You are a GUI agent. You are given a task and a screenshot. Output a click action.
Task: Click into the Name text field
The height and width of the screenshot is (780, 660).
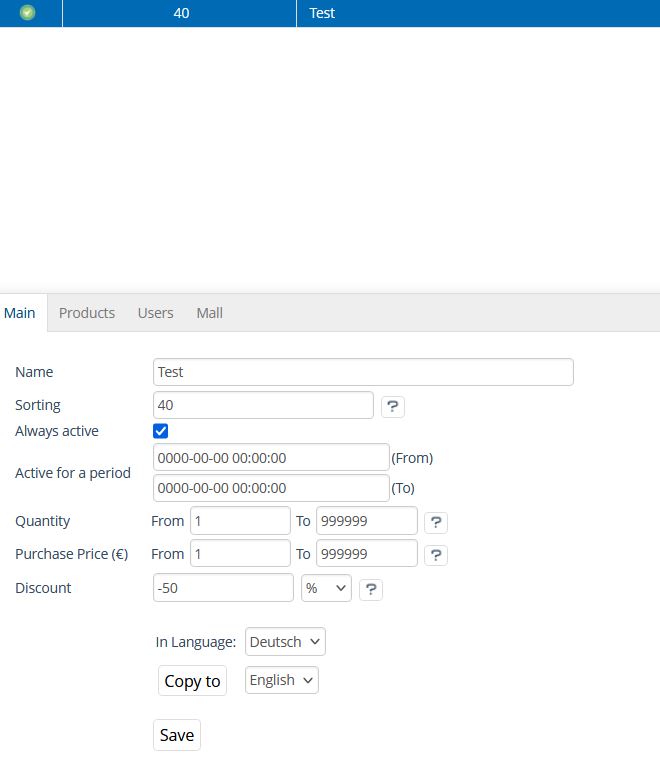(x=363, y=372)
